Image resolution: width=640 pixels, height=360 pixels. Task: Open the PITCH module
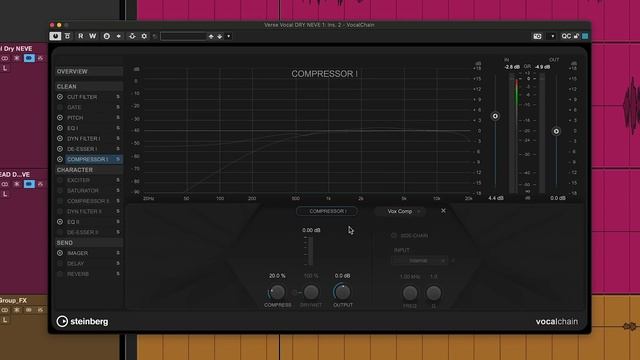(x=75, y=118)
